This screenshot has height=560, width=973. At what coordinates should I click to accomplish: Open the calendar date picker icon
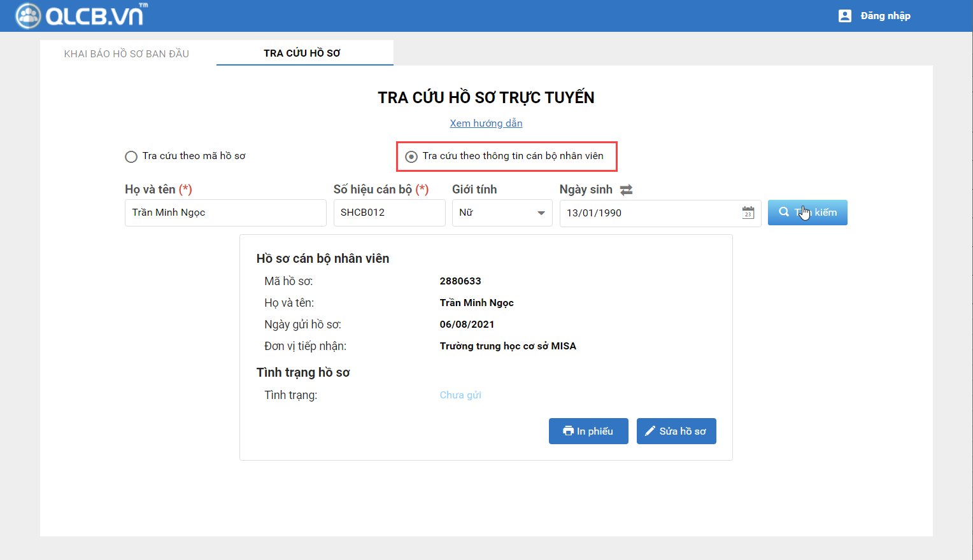748,213
